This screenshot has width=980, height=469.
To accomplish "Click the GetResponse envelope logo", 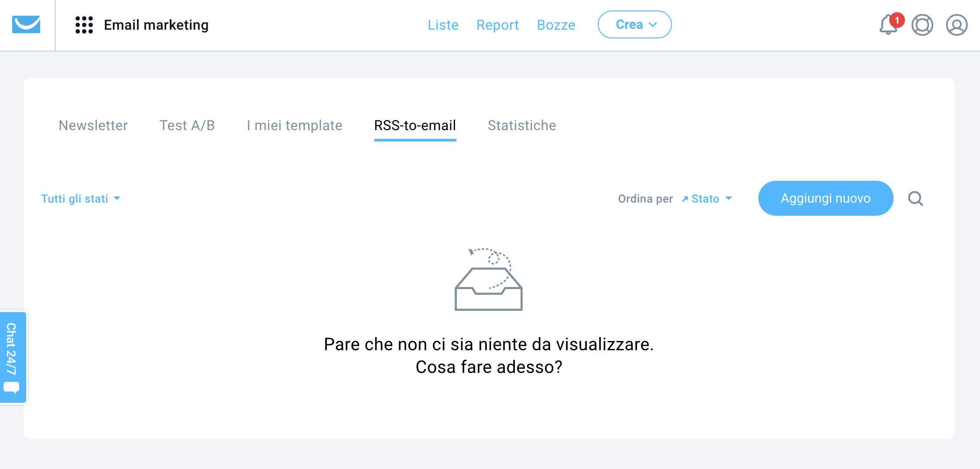I will (26, 24).
